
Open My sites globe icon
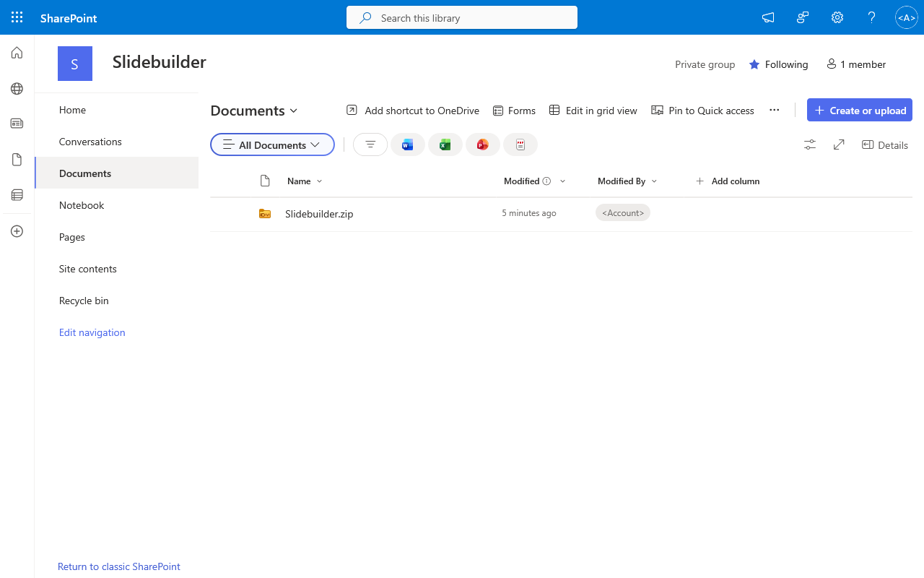click(17, 89)
